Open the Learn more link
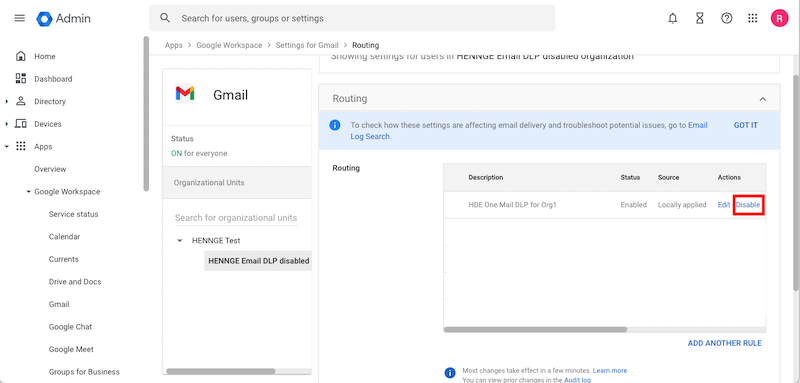Screen dimensions: 800x383 tap(610, 371)
